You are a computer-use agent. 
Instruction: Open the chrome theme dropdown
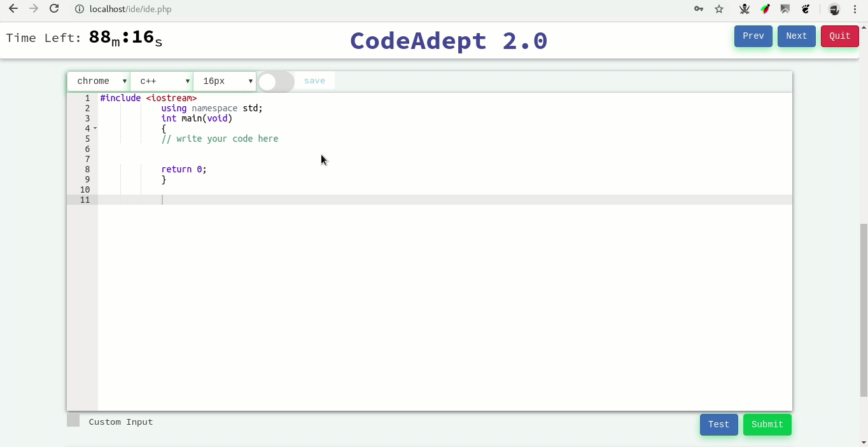pyautogui.click(x=99, y=81)
